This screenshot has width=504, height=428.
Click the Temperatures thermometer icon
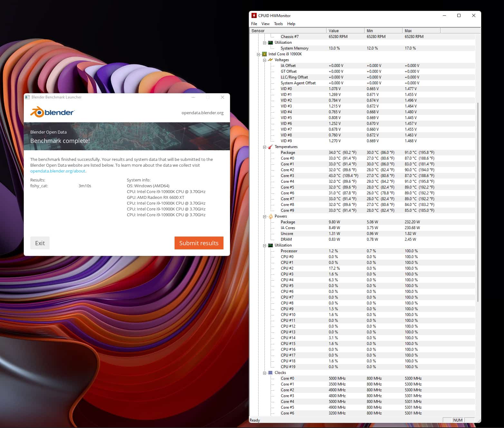[271, 147]
